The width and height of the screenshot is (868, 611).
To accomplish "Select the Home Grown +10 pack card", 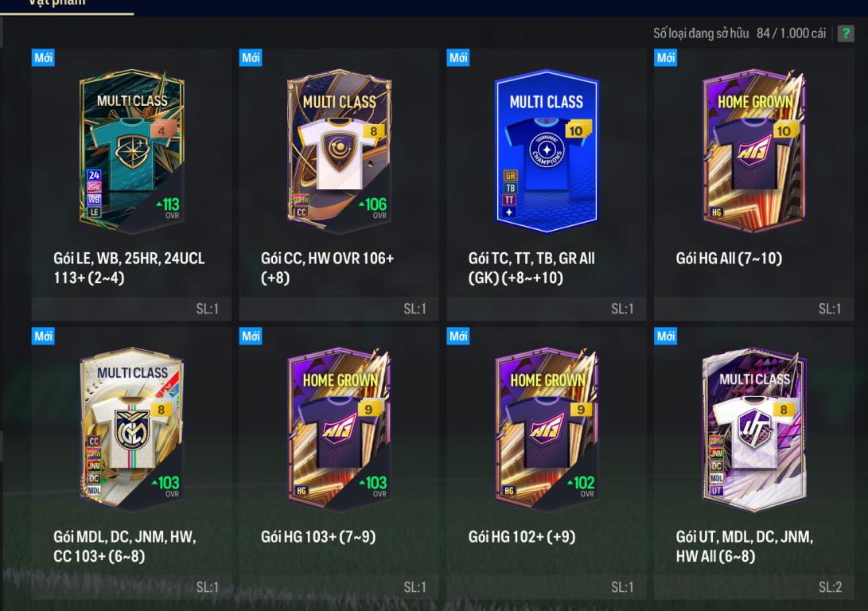I will (x=754, y=150).
